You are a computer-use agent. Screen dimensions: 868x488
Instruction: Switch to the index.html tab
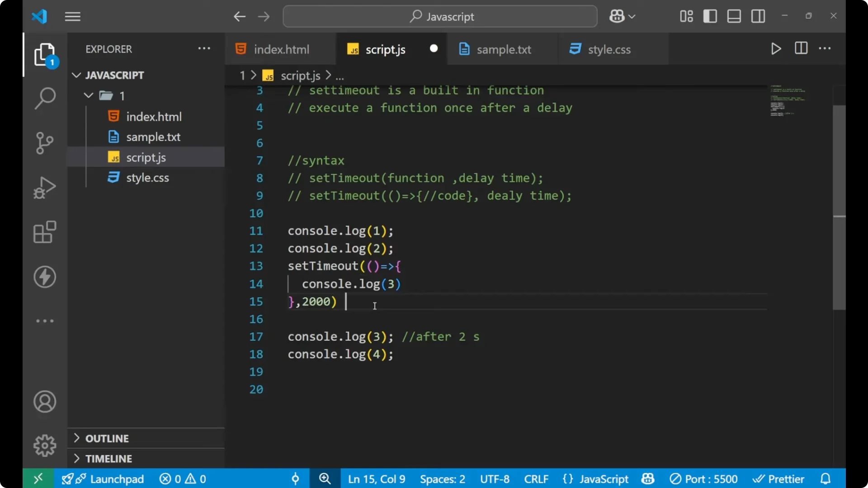coord(280,49)
